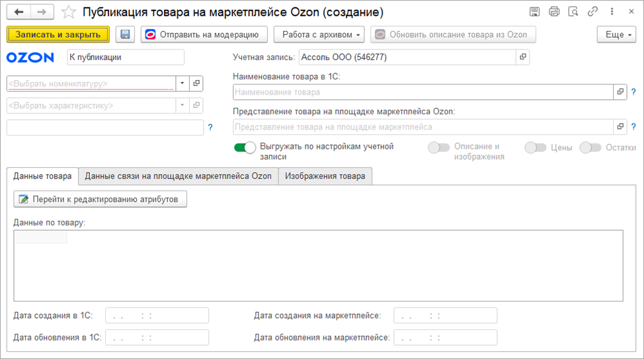Click the back navigation arrow
Screen dimensions: 644x359
pos(19,12)
